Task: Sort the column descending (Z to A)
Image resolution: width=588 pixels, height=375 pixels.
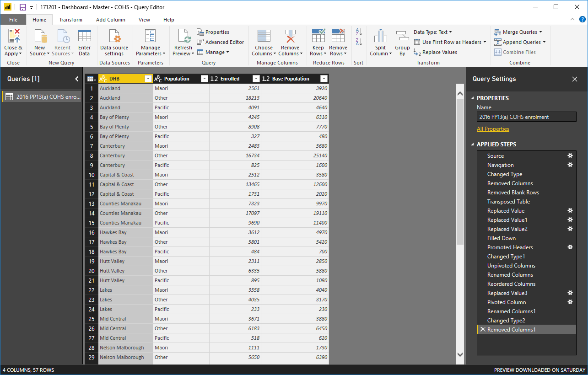Action: point(359,42)
